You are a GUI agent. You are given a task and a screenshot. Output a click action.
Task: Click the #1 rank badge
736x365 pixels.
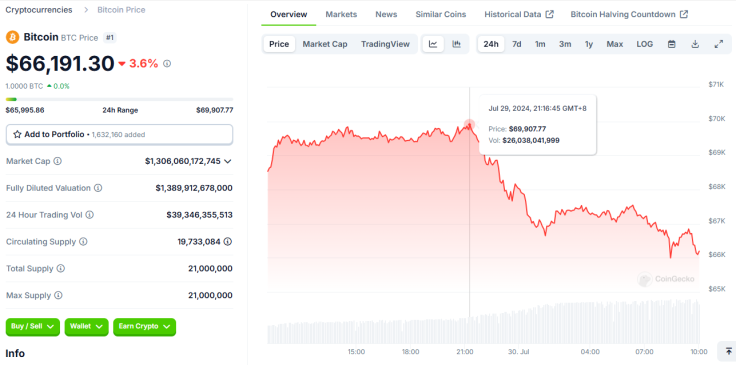click(x=109, y=38)
